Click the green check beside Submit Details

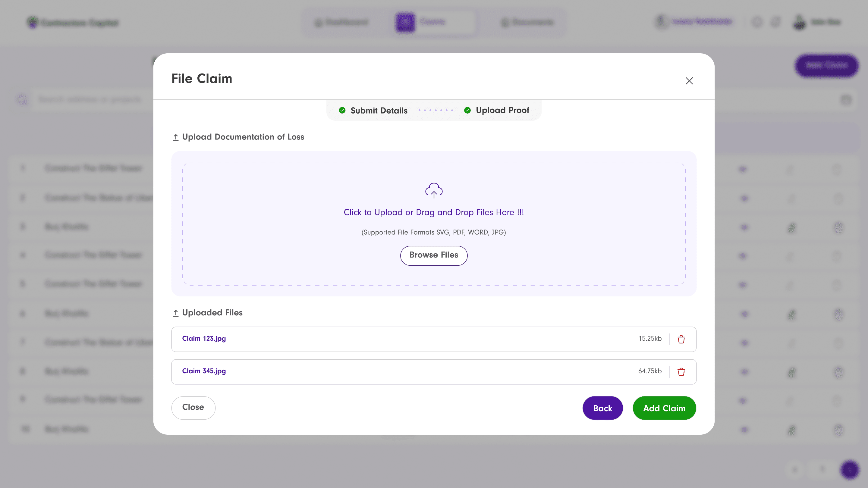click(x=342, y=111)
